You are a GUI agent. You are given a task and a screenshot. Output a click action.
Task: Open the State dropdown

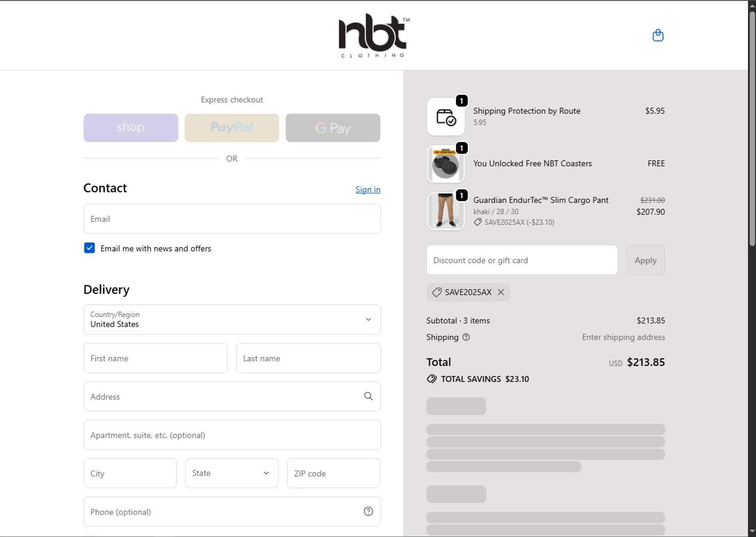click(232, 473)
